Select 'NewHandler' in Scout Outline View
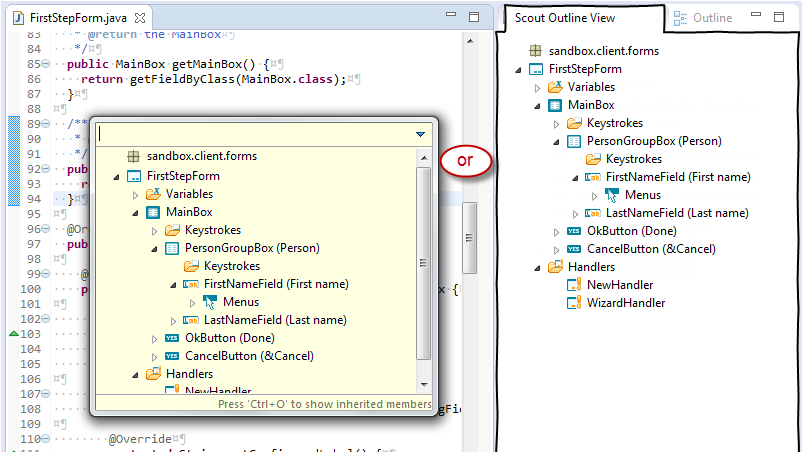803x452 pixels. 620,285
